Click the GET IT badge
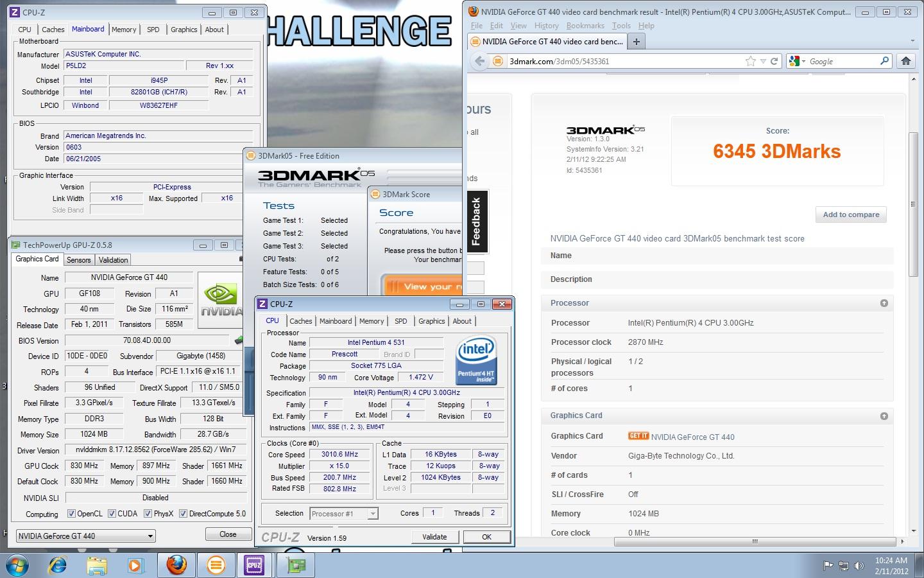This screenshot has height=578, width=924. (638, 436)
